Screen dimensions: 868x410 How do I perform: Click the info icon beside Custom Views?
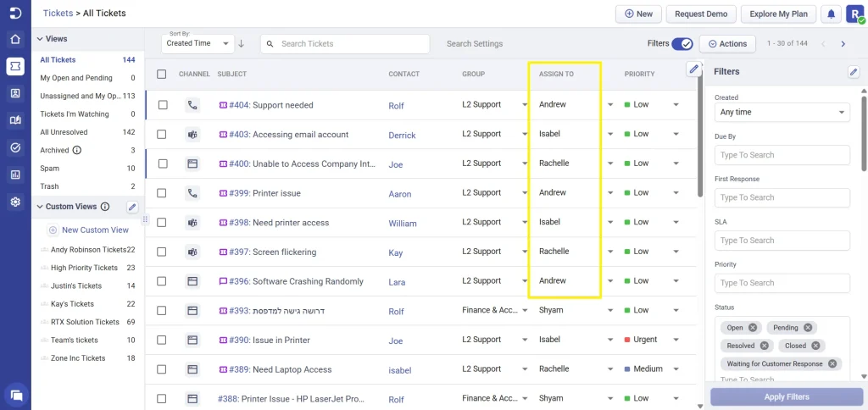[x=105, y=207]
